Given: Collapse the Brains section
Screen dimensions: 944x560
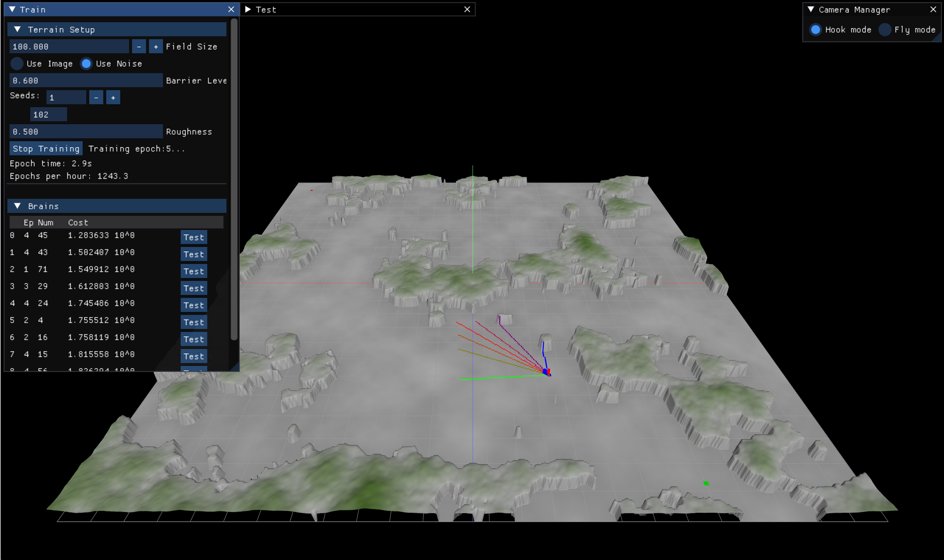Looking at the screenshot, I should point(17,206).
